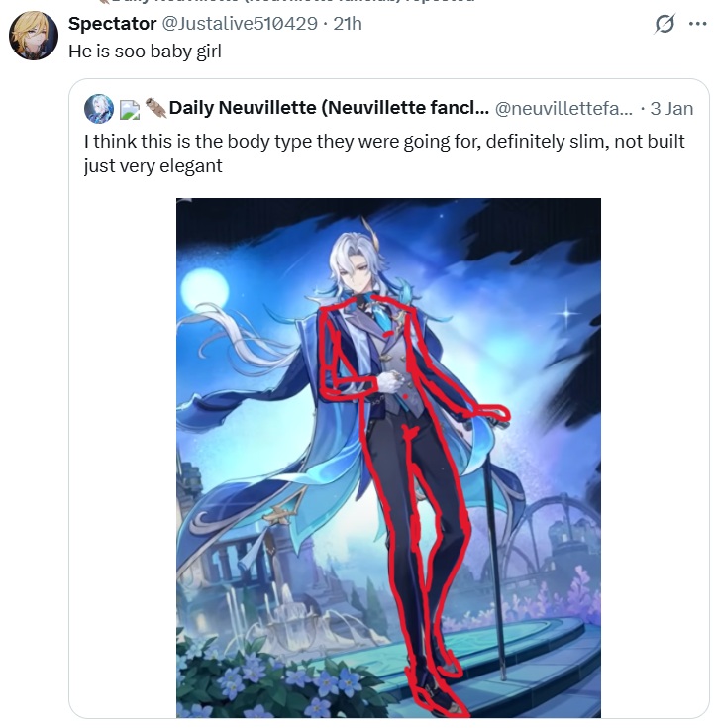This screenshot has width=716, height=728.
Task: Click the "He is soo baby girl" text
Action: pos(145,52)
